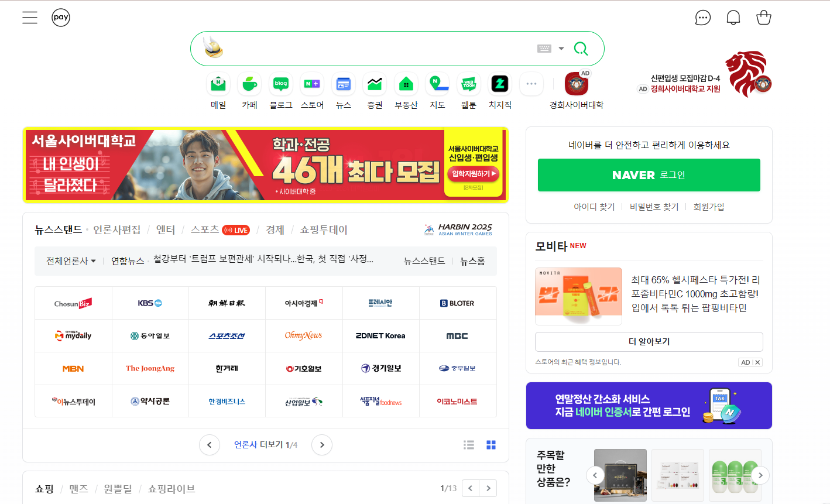Select the 맨즈 tab
The image size is (830, 504).
point(79,489)
